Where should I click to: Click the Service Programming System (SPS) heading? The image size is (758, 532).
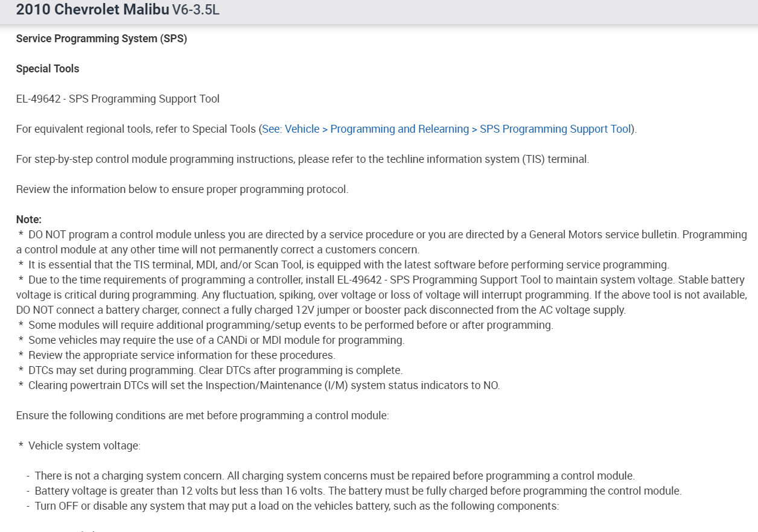[x=101, y=39]
